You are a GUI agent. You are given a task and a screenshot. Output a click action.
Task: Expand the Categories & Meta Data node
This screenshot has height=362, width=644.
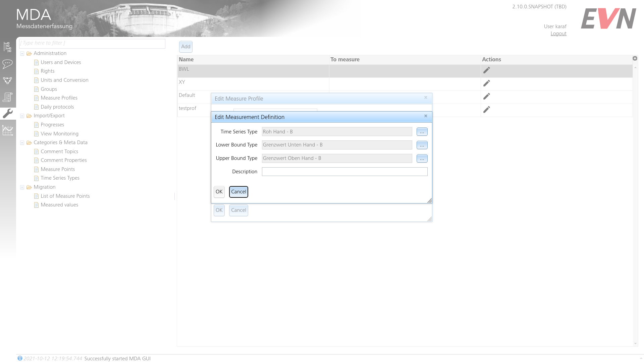pos(22,142)
